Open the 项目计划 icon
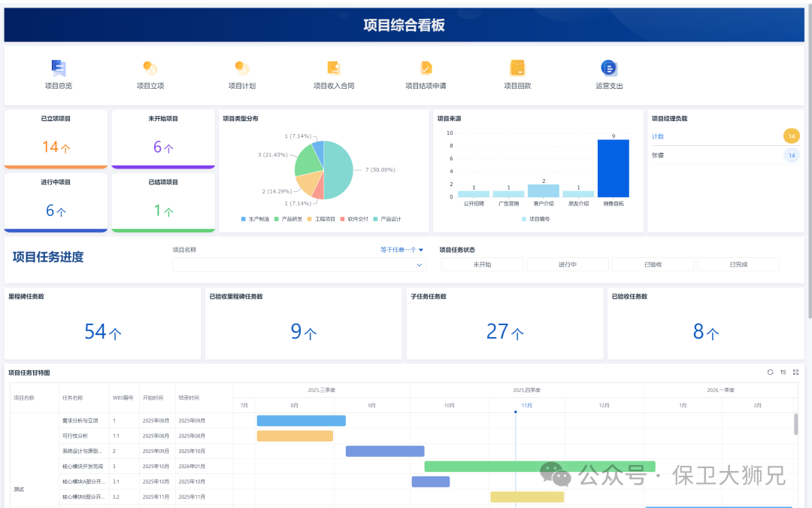Image resolution: width=812 pixels, height=508 pixels. pos(241,68)
